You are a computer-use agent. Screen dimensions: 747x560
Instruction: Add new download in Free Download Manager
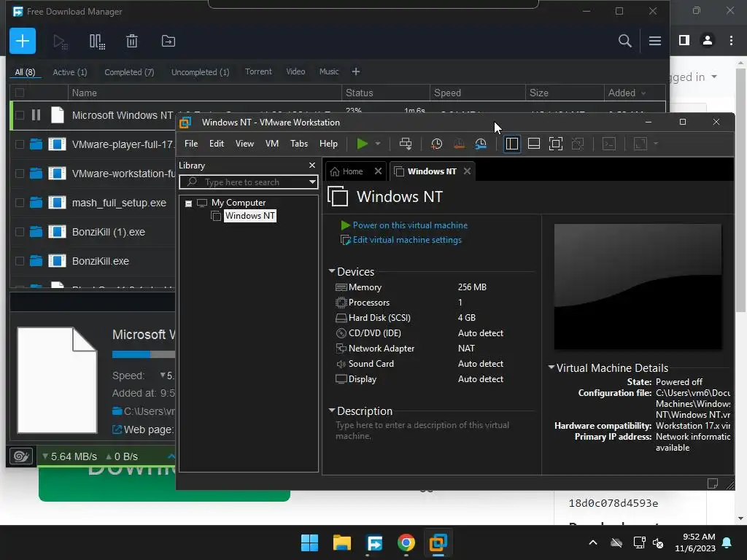pos(23,41)
